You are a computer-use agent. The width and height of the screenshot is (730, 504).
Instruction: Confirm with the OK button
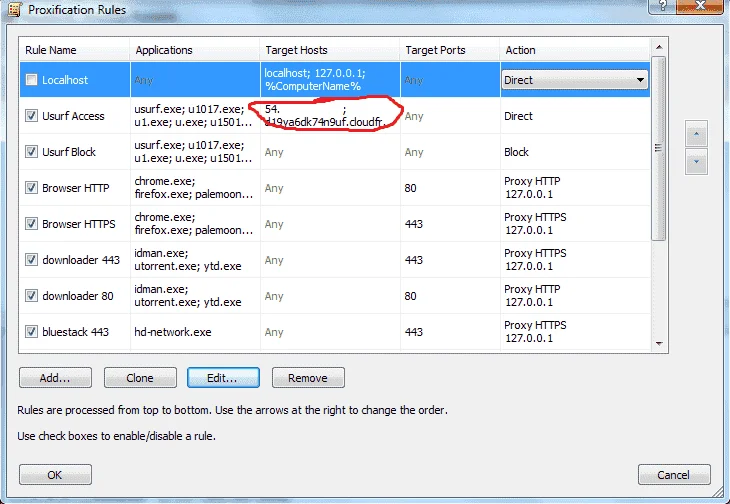tap(55, 474)
